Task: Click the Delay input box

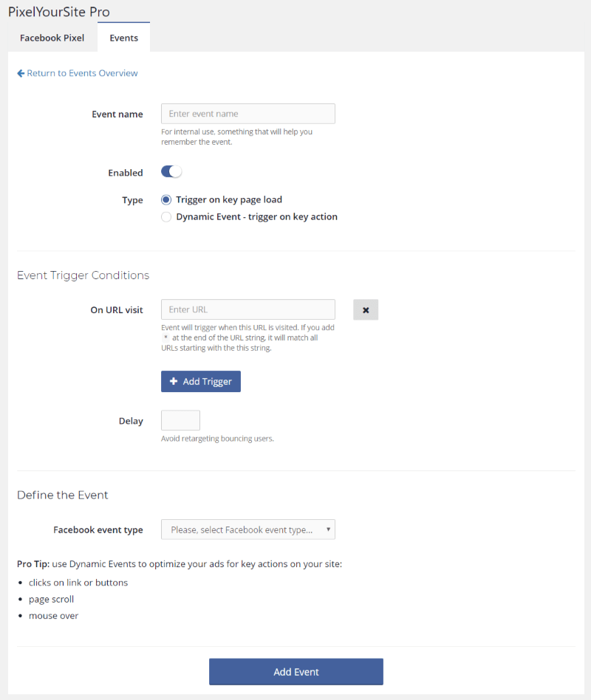Action: (x=180, y=421)
